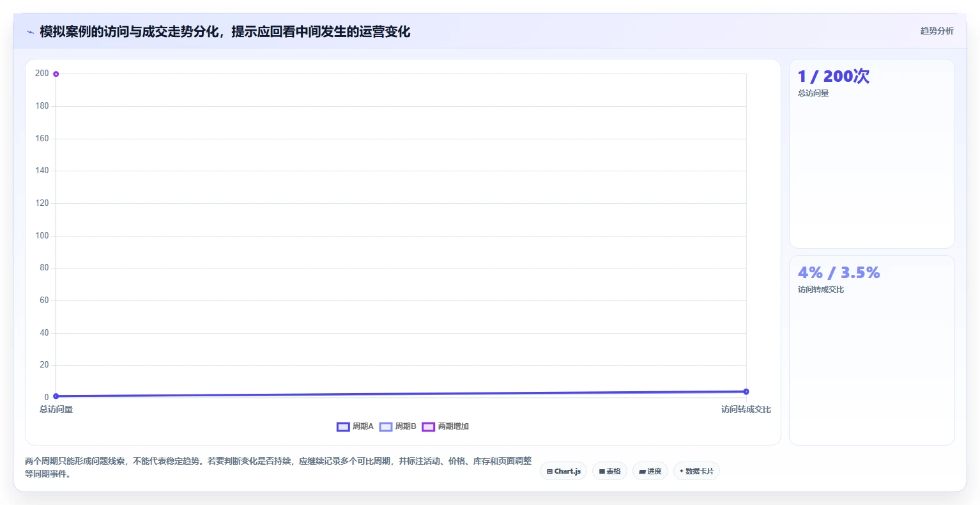The image size is (980, 505).
Task: Click the 4% / 3.5% card value
Action: [x=839, y=273]
